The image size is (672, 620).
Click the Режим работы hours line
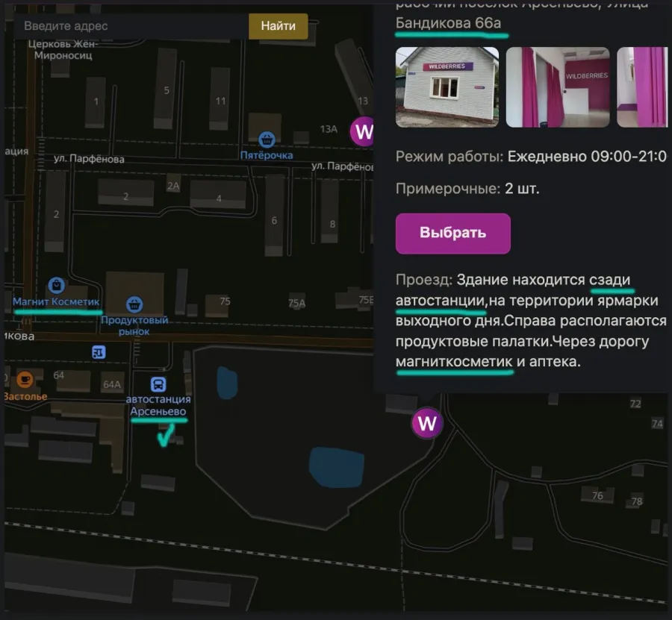(531, 156)
